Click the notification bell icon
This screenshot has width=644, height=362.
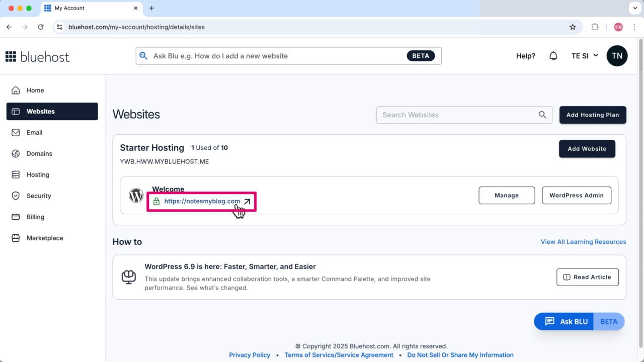click(x=553, y=56)
